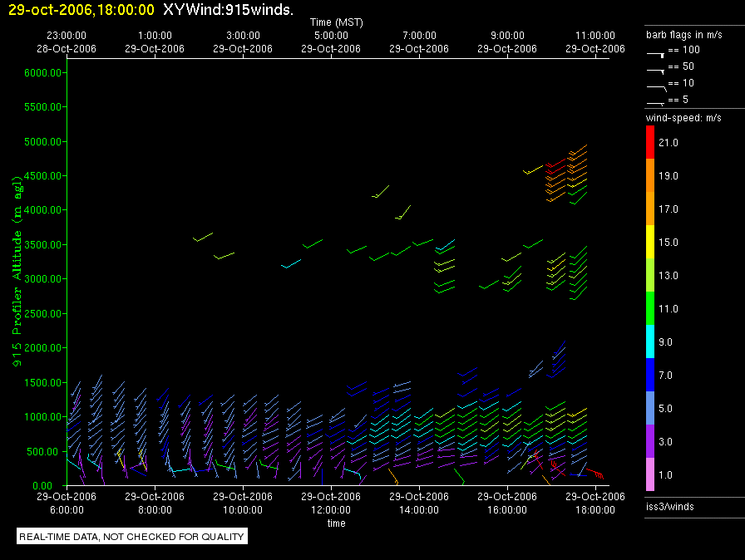
Task: Click the 'XYWind:915winds.' plot title
Action: [x=228, y=9]
